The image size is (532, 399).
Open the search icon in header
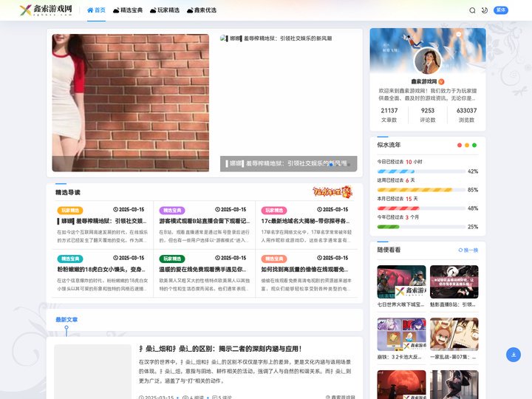click(472, 10)
